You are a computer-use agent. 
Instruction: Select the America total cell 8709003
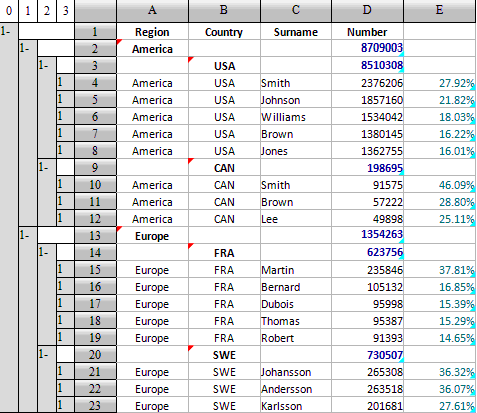(x=367, y=48)
